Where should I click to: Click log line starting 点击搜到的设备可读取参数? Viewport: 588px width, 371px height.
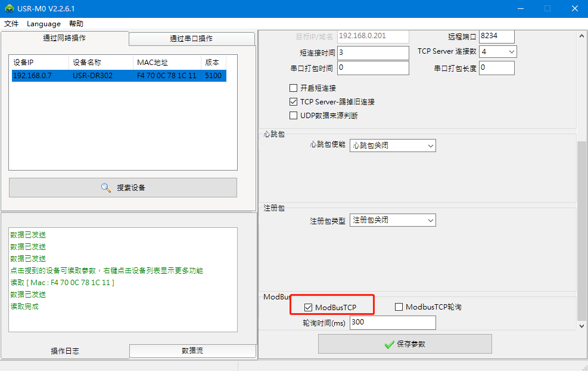click(x=107, y=271)
